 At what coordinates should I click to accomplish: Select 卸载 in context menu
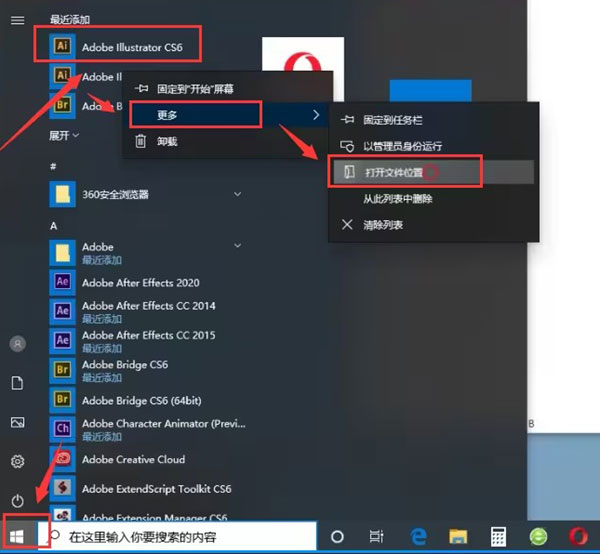227,142
